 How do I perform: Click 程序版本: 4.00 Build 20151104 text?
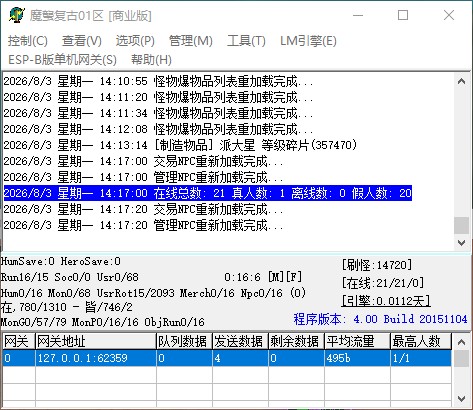pyautogui.click(x=380, y=319)
